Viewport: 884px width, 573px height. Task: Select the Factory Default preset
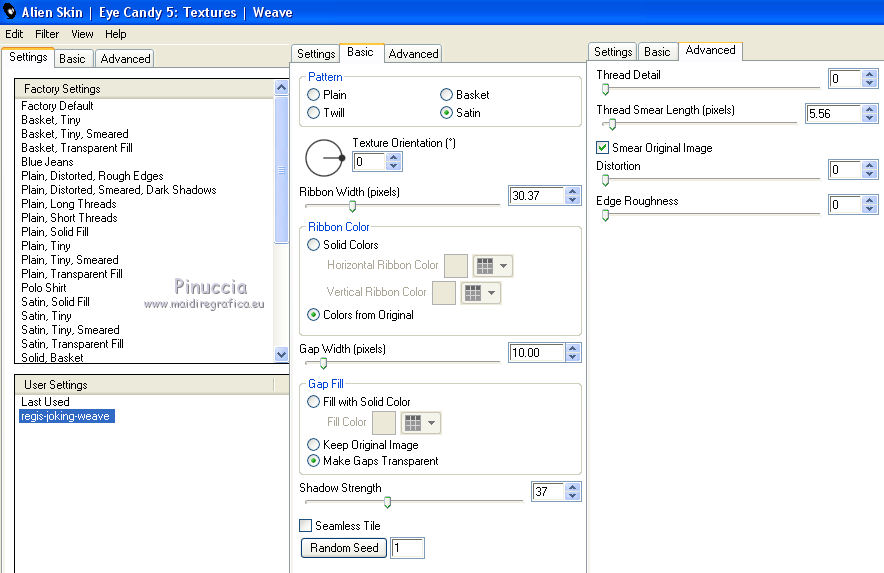pyautogui.click(x=57, y=106)
